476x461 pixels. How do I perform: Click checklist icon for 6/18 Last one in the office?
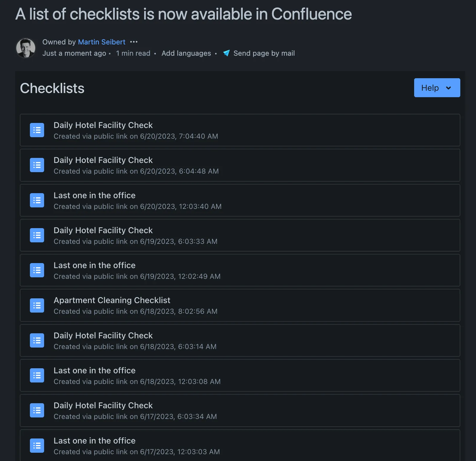[x=37, y=375]
